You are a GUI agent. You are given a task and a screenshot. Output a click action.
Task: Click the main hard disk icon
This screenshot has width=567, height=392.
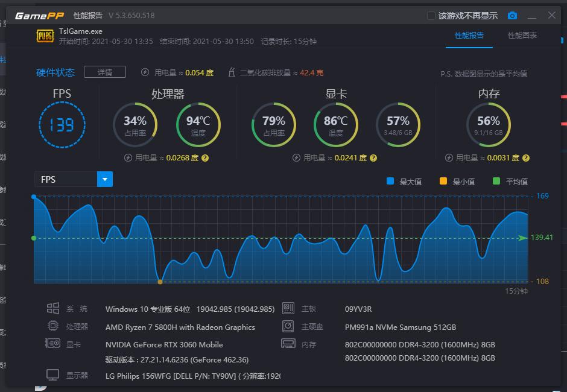pos(288,326)
